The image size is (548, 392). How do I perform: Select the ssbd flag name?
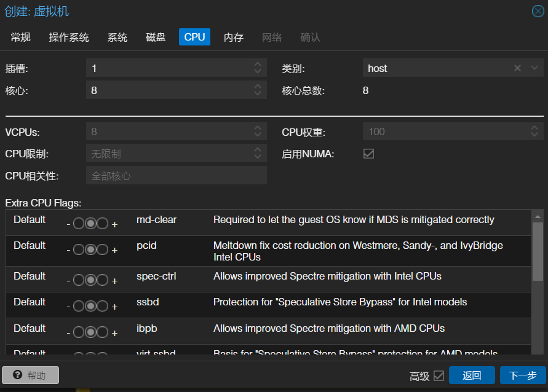(x=148, y=302)
